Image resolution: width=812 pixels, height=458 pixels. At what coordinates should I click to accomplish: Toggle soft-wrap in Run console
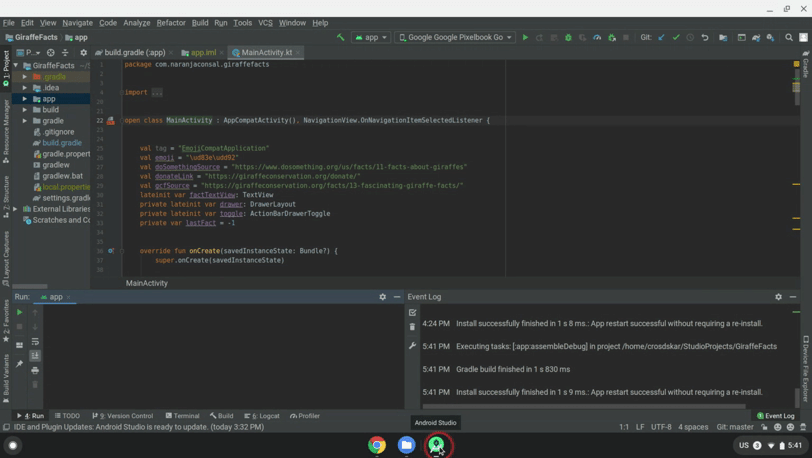point(35,341)
